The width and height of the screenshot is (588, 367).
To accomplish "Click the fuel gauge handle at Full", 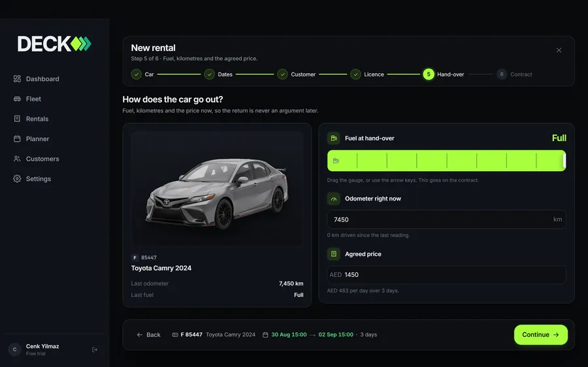I will click(564, 161).
